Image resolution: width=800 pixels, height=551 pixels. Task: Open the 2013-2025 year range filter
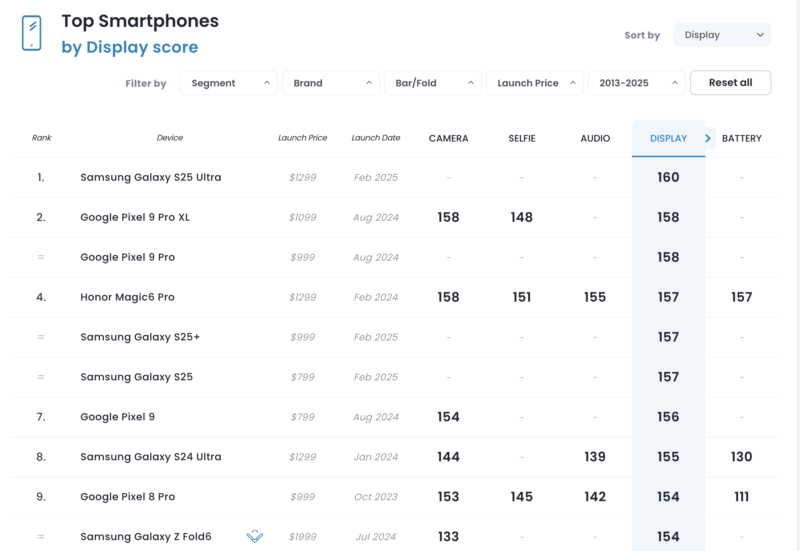[x=637, y=83]
